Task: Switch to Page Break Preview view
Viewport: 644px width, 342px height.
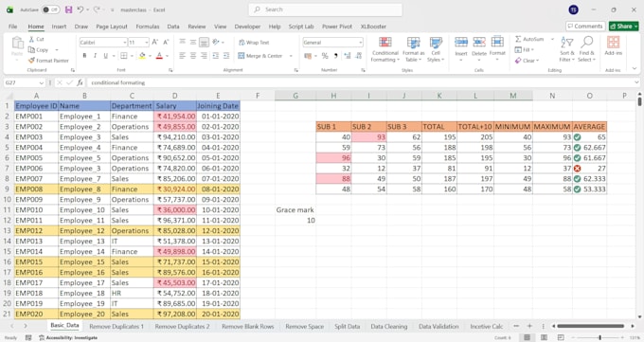Action: pyautogui.click(x=561, y=337)
